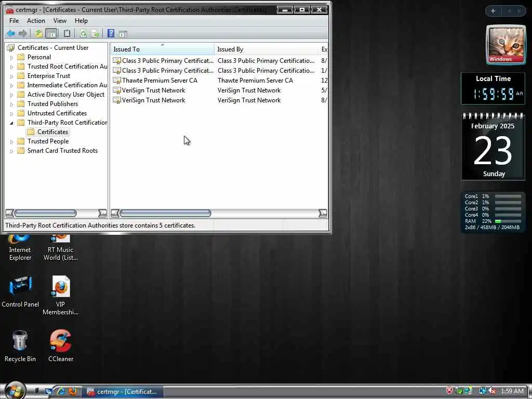The width and height of the screenshot is (532, 399).
Task: Click the sidebar Add gadgets plus button
Action: 493,11
